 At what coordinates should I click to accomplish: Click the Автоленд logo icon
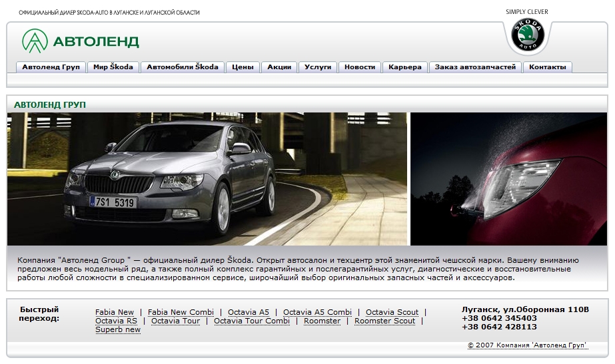click(x=35, y=41)
